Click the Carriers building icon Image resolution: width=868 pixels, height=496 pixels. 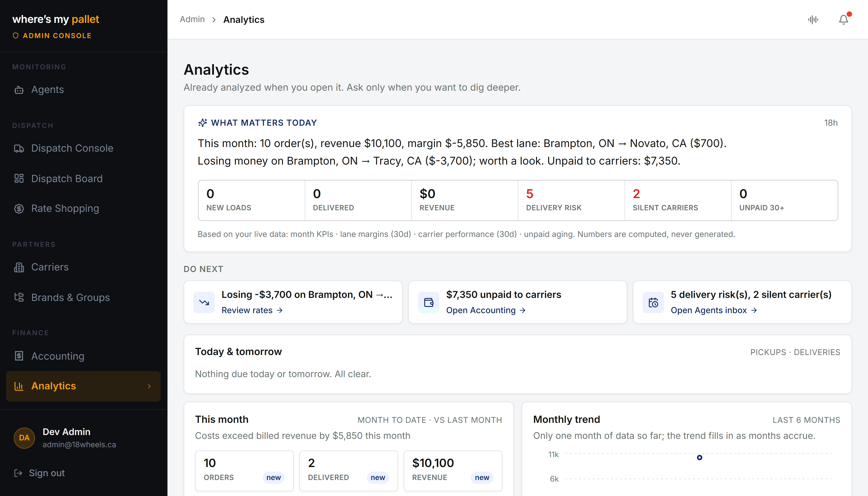click(19, 267)
